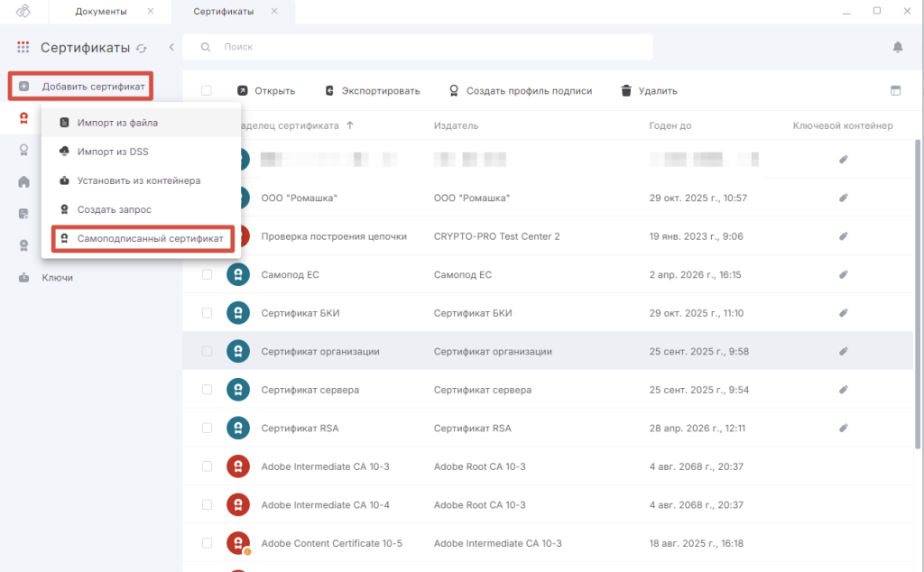Choose Импорт из файла in the menu
This screenshot has width=924, height=572.
142,123
